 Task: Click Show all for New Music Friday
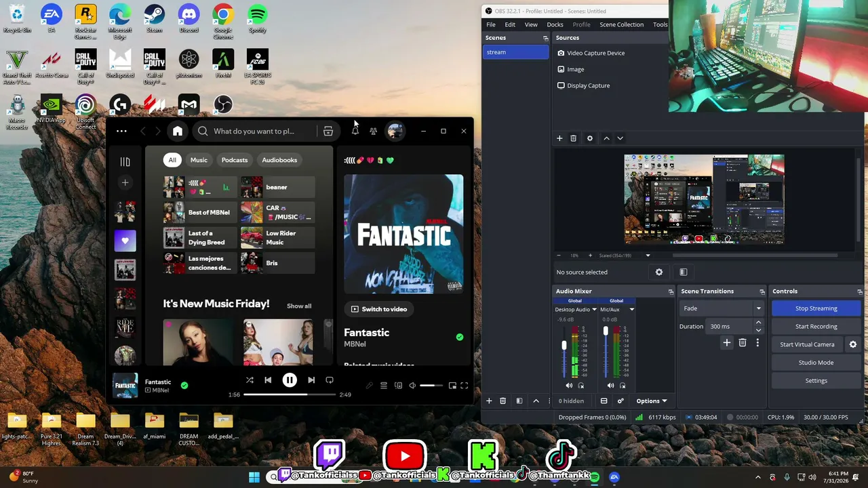[299, 306]
